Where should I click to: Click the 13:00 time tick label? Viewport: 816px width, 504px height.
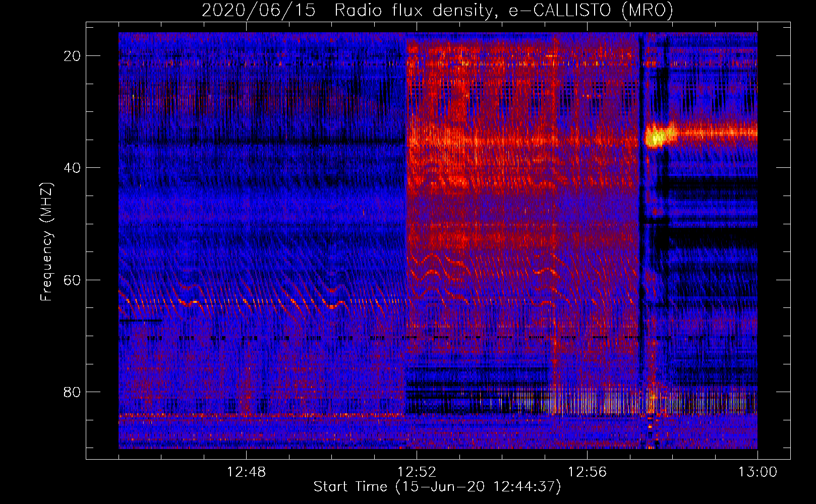tap(757, 472)
